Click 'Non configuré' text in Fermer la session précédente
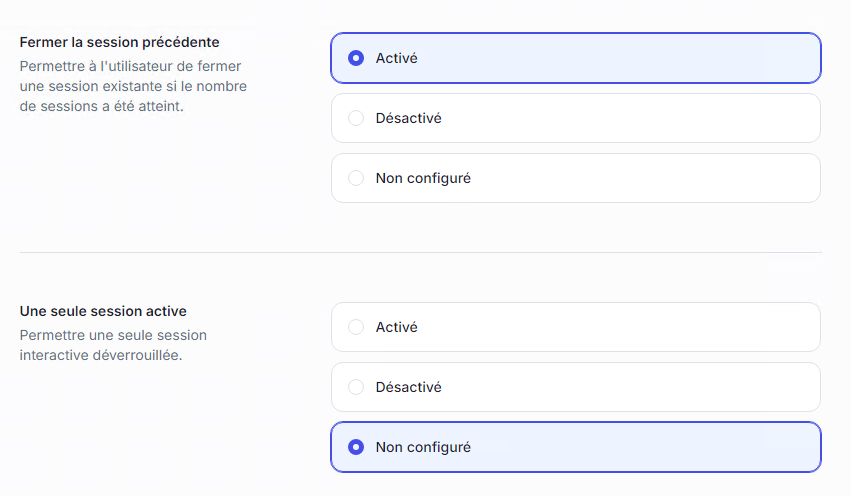This screenshot has width=851, height=496. pyautogui.click(x=423, y=178)
